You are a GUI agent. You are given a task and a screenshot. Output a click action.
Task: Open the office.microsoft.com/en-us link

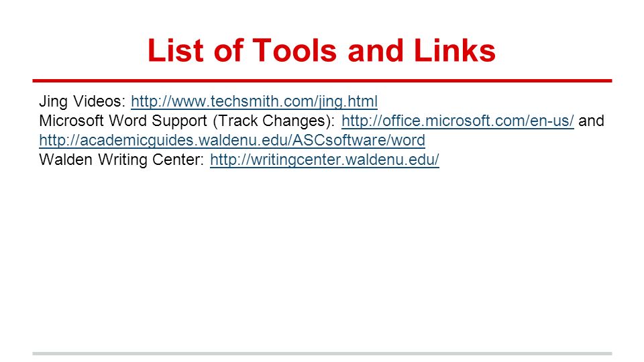click(x=458, y=121)
